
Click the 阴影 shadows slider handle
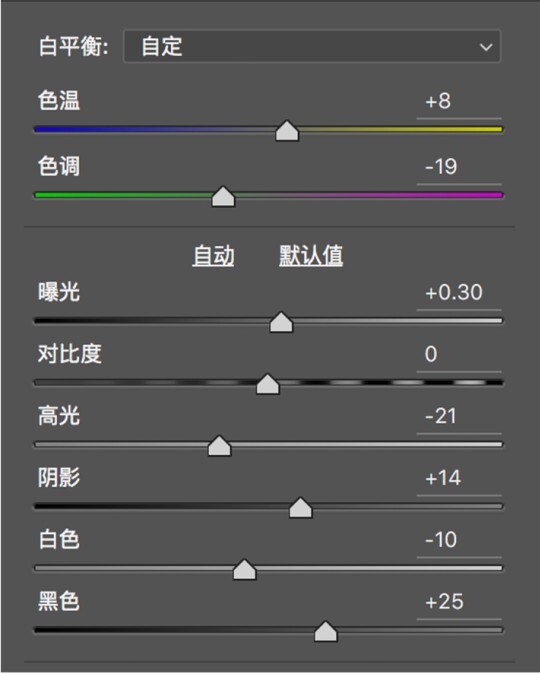(300, 508)
